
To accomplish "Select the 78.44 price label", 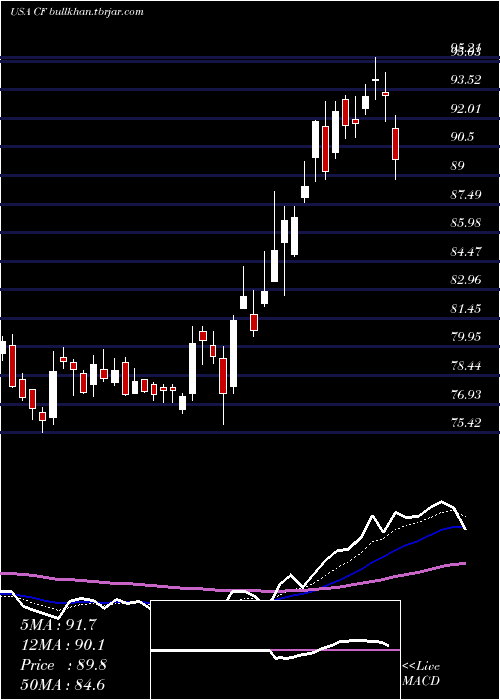I will click(x=466, y=366).
